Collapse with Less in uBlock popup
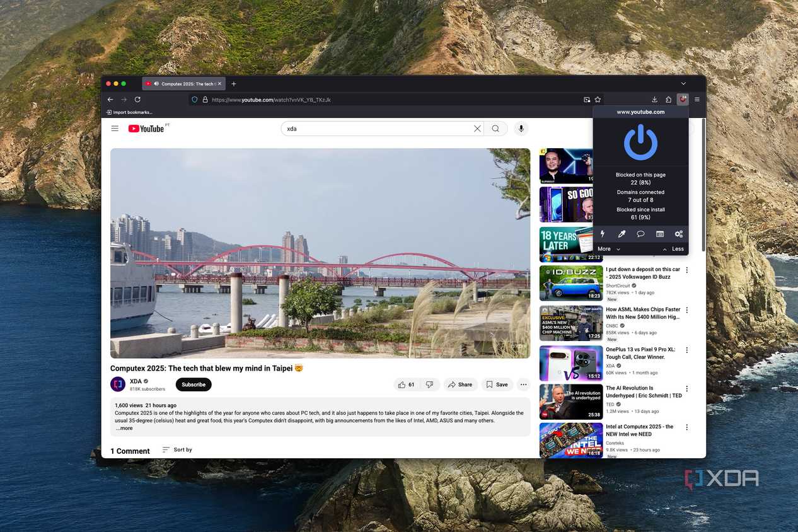Screen dimensions: 798x532 click(673, 249)
